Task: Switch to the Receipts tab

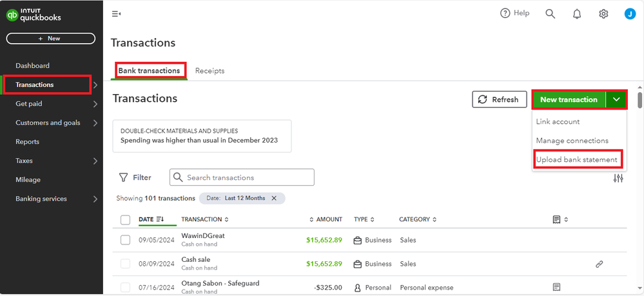Action: click(210, 71)
